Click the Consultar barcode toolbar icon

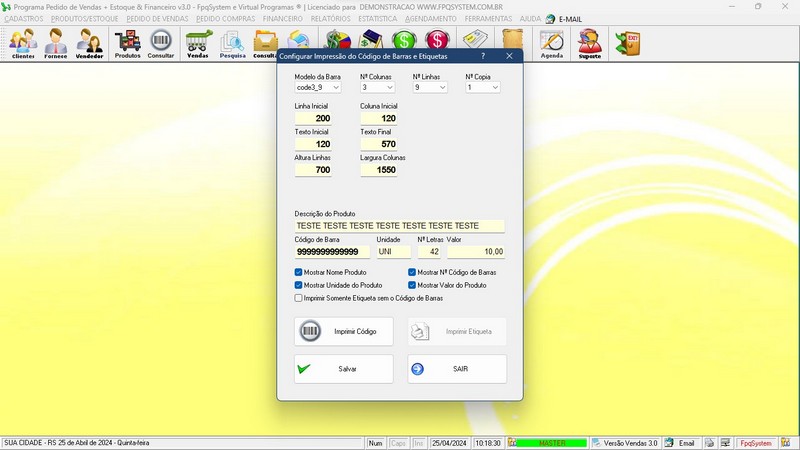pyautogui.click(x=160, y=43)
